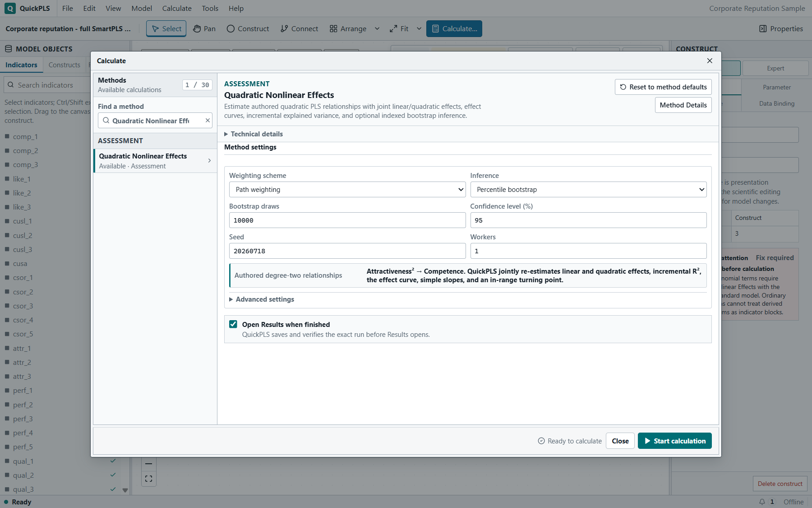The width and height of the screenshot is (812, 508).
Task: Clear the Find a method search
Action: 208,121
